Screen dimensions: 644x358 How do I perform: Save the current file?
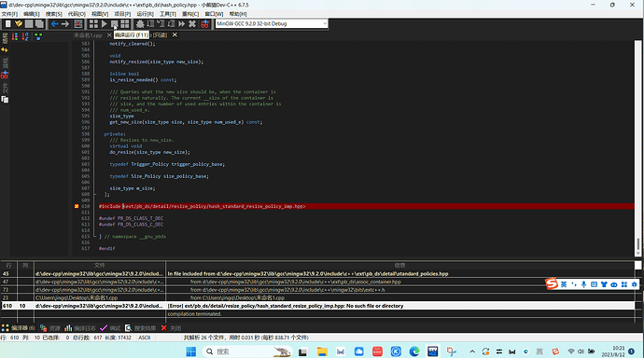point(29,24)
